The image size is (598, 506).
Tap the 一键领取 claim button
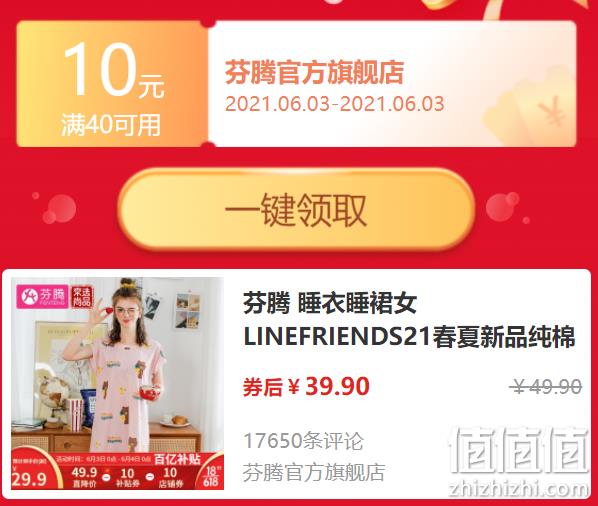pos(296,209)
